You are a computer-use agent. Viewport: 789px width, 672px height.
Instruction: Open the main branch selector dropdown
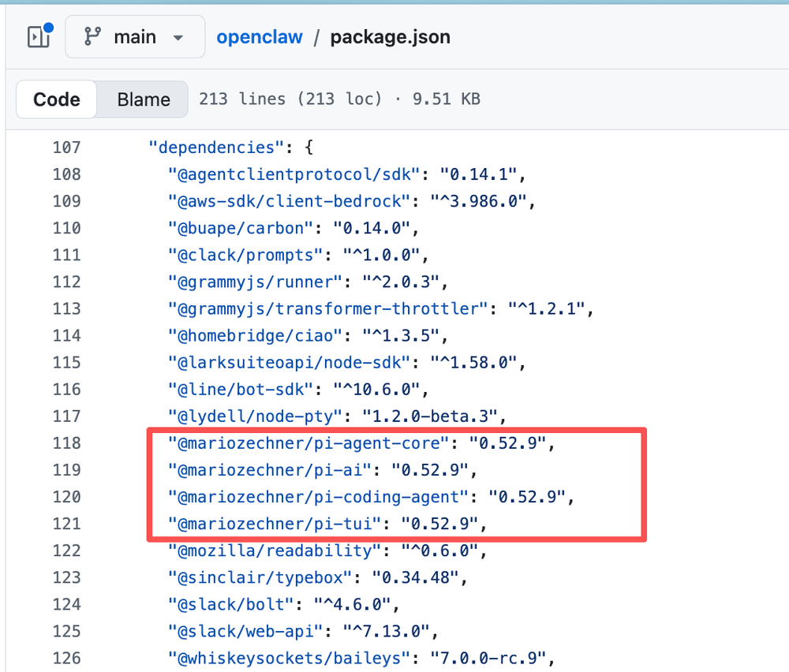pos(135,37)
